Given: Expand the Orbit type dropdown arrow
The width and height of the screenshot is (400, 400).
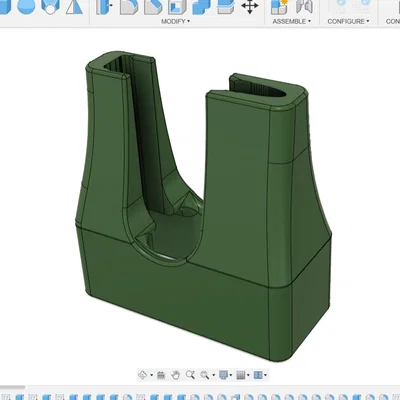Looking at the screenshot, I should point(151,375).
